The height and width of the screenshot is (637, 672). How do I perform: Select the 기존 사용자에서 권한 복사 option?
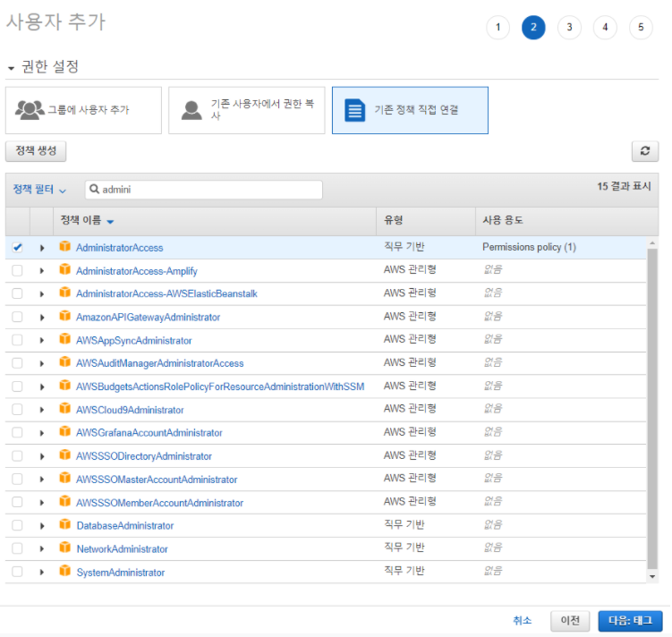pyautogui.click(x=247, y=111)
